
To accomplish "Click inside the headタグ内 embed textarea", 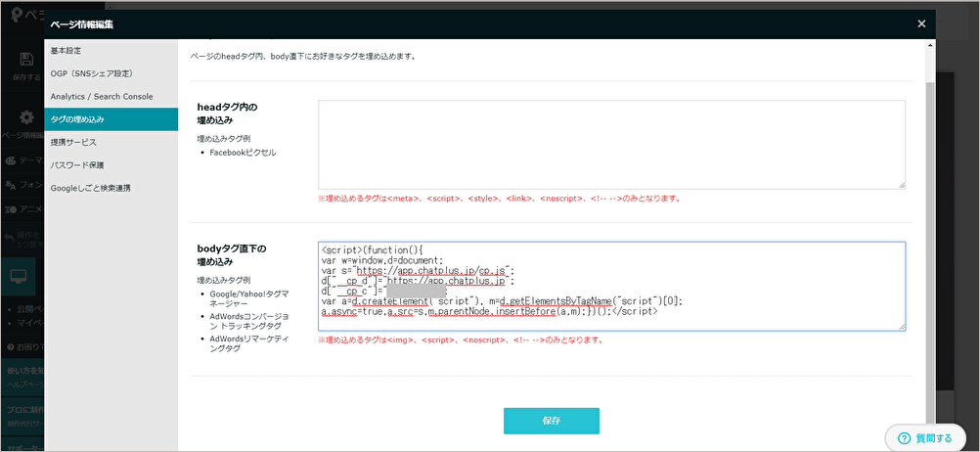I will (611, 144).
